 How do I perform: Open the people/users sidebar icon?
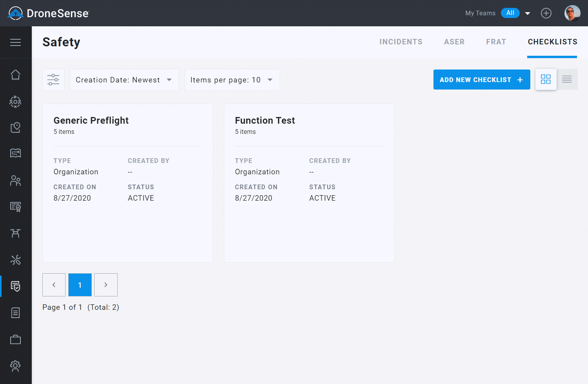pyautogui.click(x=16, y=181)
